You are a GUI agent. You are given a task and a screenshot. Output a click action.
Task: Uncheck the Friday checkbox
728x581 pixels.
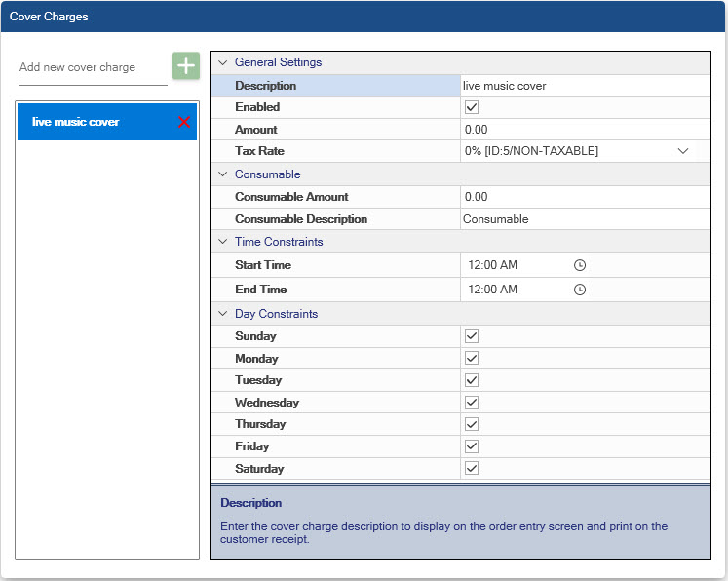click(472, 446)
